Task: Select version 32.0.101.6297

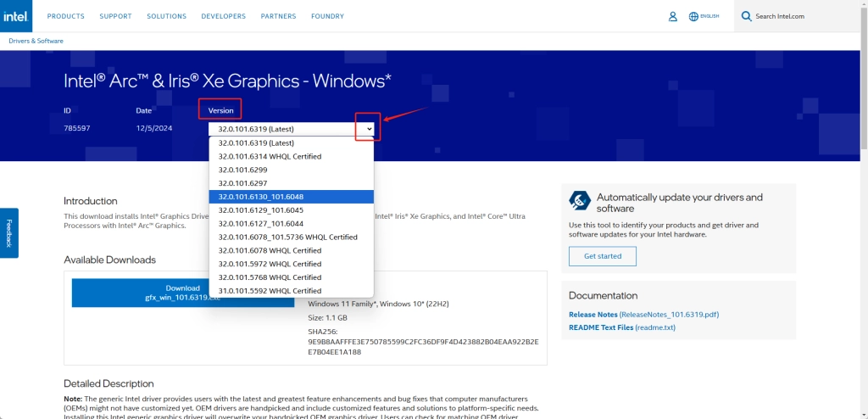Action: tap(292, 183)
